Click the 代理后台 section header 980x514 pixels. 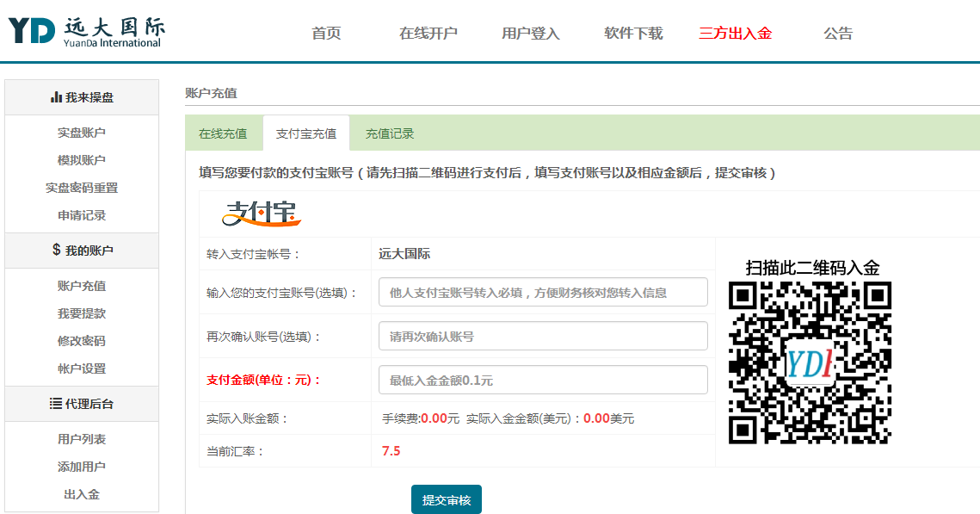[x=82, y=403]
